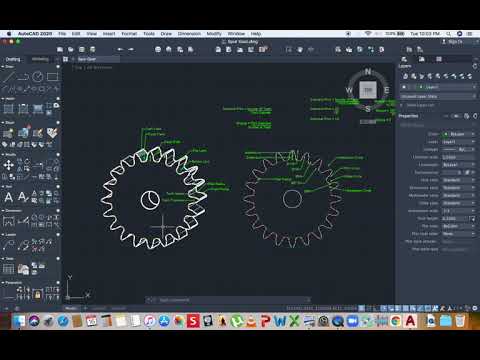Click the Linetype scale value field
The image size is (480, 360).
458,157
